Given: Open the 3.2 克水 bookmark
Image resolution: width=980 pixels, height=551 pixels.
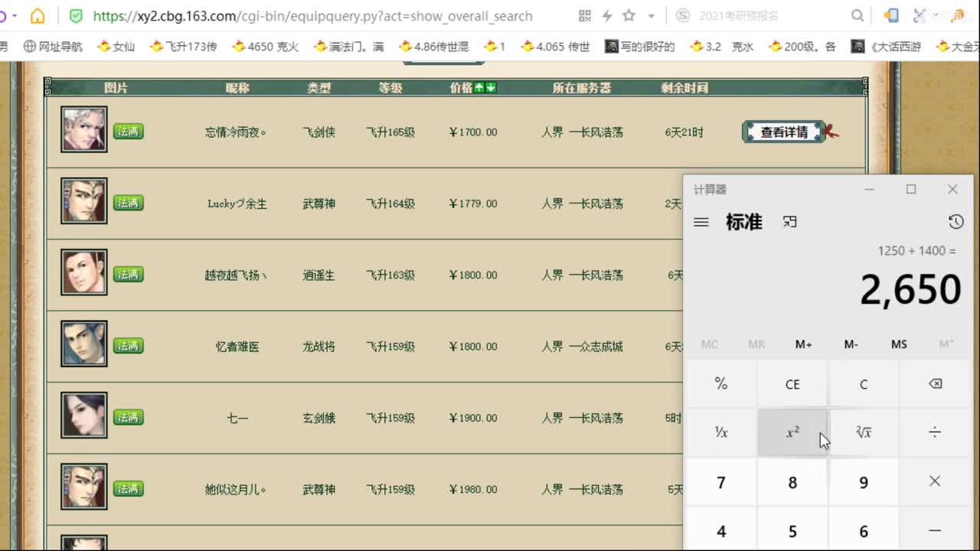Looking at the screenshot, I should 722,47.
